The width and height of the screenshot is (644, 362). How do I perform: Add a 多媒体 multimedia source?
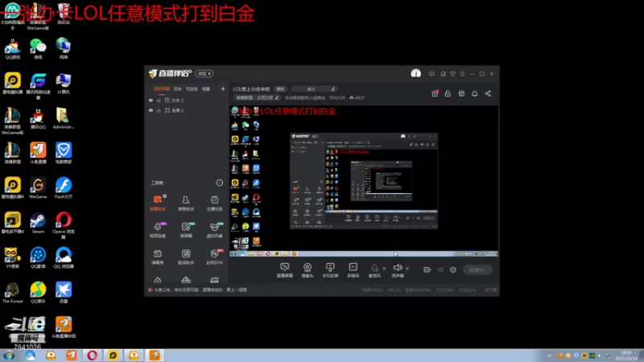353,270
